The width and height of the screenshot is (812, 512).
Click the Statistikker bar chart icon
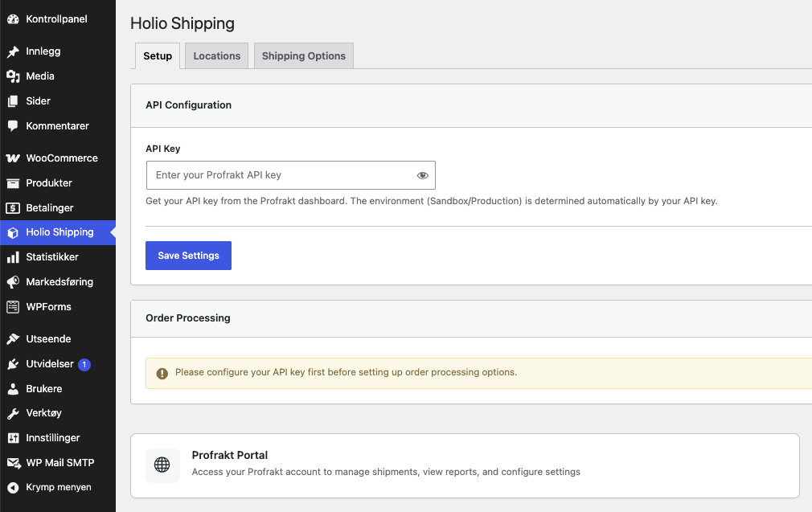13,256
